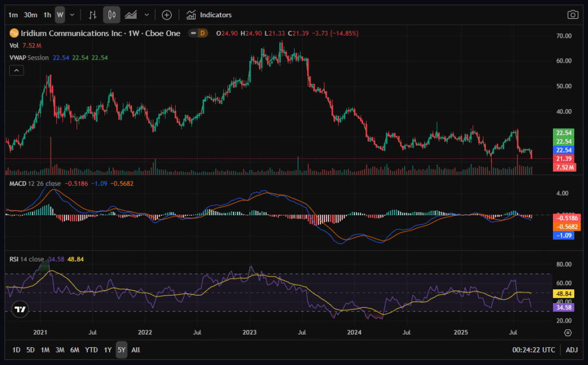Expand the time interval dropdown arrow
Viewport: 588px width, 365px height.
point(72,14)
